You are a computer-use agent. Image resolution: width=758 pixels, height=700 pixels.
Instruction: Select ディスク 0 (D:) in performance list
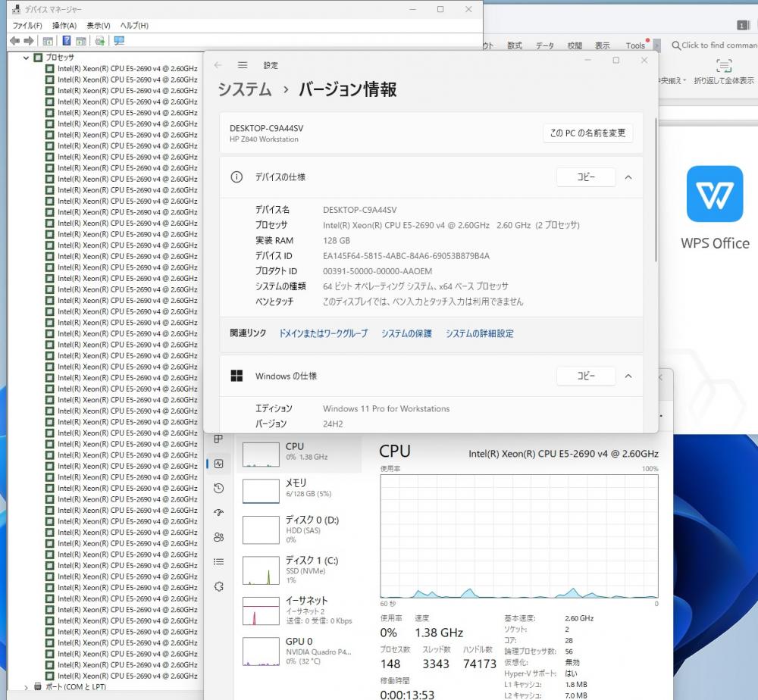click(299, 530)
